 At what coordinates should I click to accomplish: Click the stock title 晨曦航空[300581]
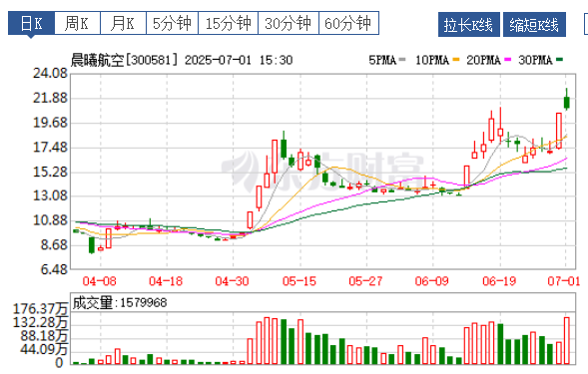click(x=124, y=60)
